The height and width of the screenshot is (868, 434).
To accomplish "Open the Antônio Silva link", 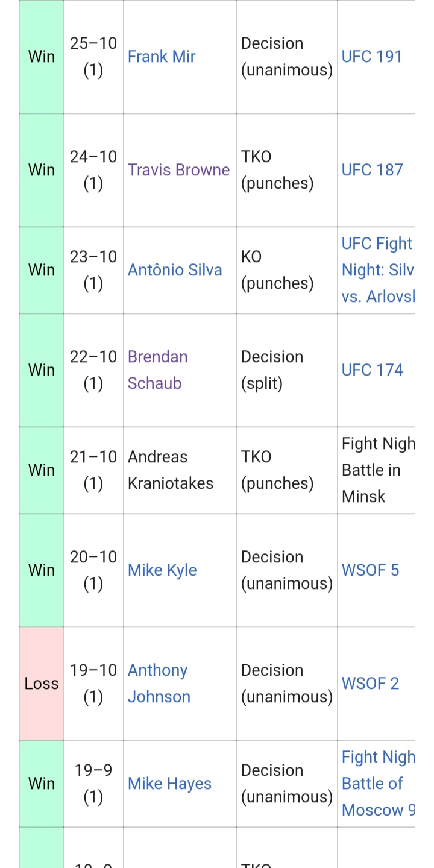I will point(175,270).
